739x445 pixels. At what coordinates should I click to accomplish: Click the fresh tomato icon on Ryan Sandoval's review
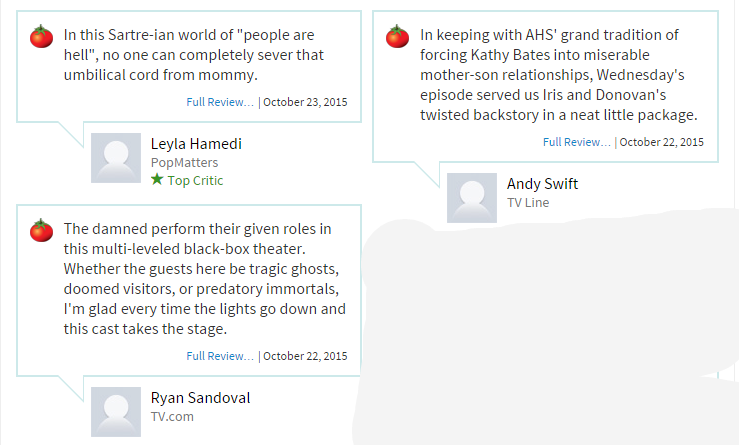[x=41, y=230]
